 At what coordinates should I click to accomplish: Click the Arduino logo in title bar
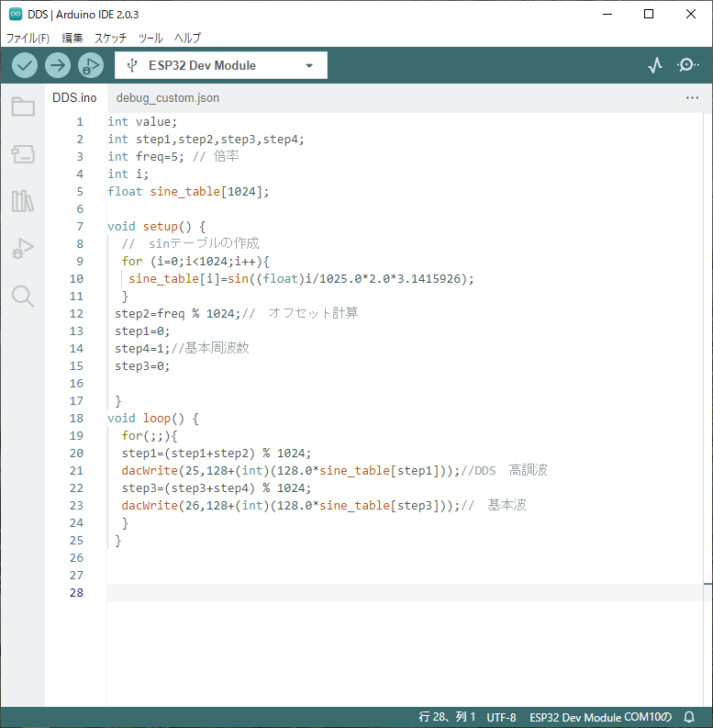tap(16, 14)
